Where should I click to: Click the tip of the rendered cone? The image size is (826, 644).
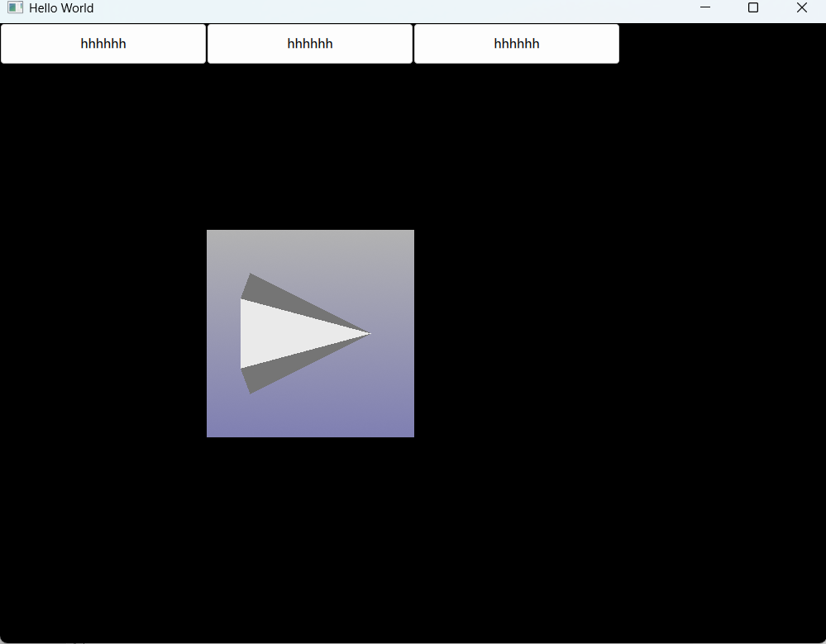368,332
